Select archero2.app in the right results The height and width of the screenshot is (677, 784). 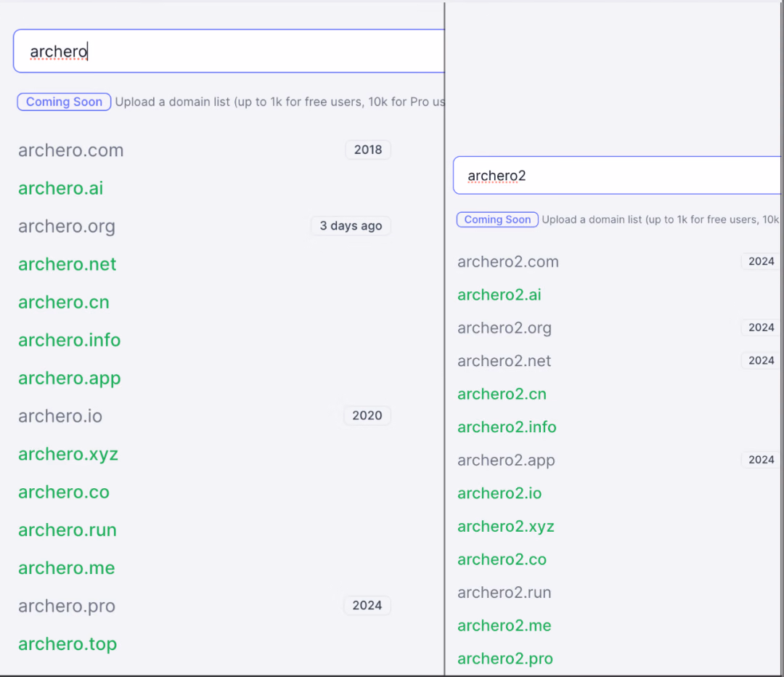506,461
